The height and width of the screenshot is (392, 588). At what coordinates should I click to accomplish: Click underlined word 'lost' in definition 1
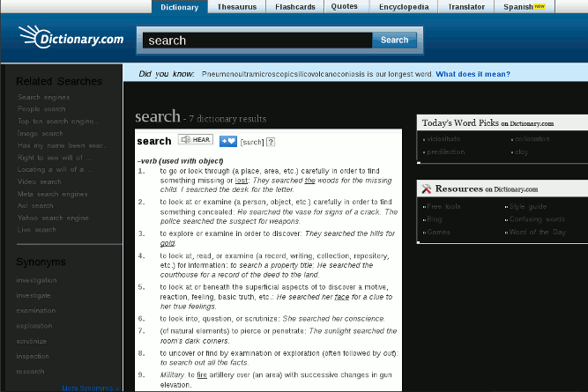pos(242,181)
